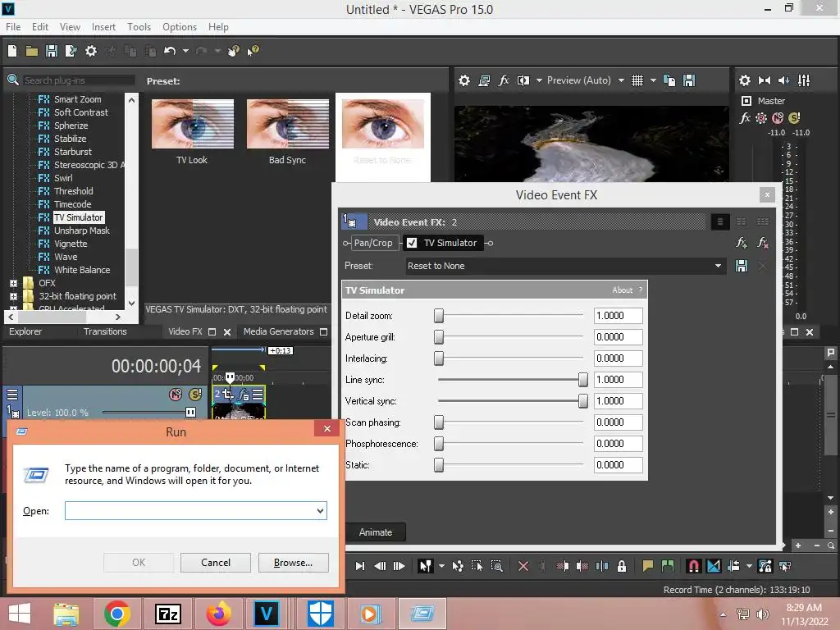Go to end transport button

pos(360,566)
